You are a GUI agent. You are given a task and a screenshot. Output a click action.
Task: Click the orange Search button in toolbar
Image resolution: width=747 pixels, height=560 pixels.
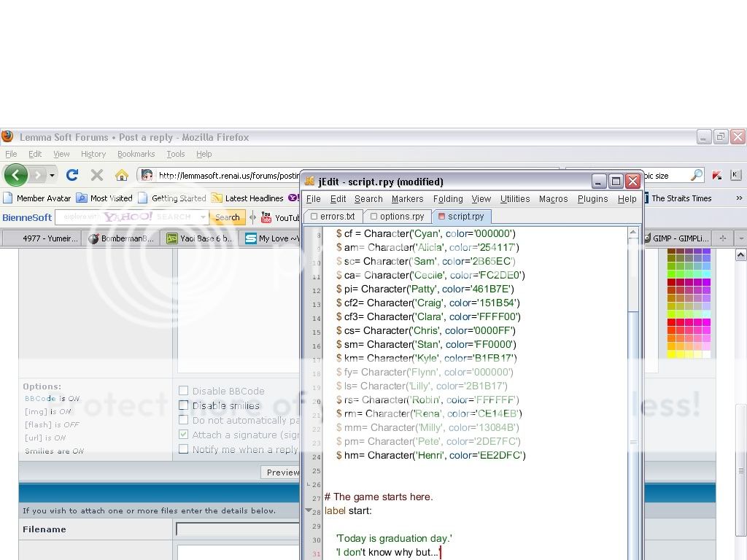click(227, 217)
